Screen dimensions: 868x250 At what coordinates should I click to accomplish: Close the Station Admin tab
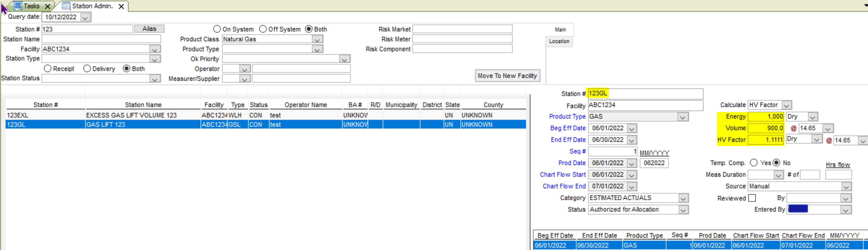pyautogui.click(x=121, y=6)
